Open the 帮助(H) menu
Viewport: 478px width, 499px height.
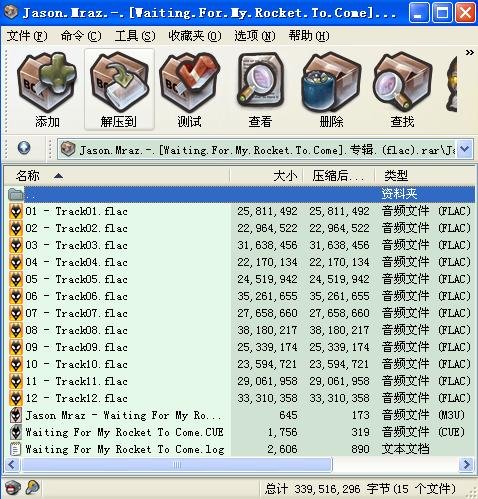coord(309,36)
